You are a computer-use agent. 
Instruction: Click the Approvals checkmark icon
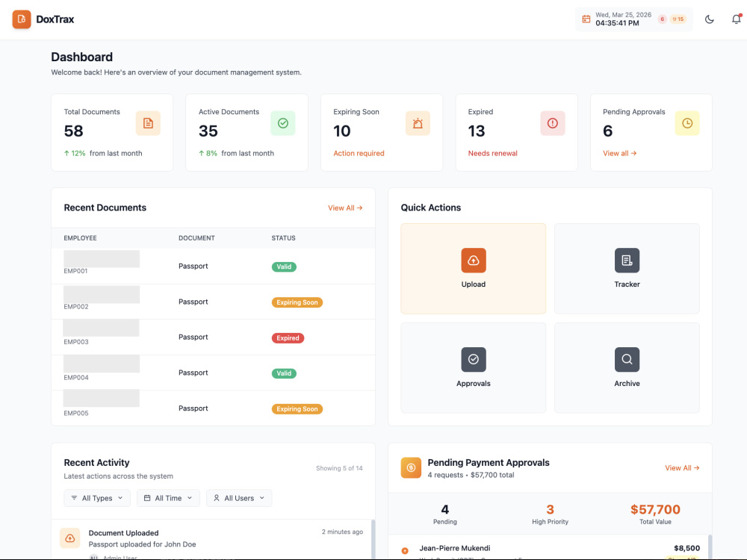point(474,360)
